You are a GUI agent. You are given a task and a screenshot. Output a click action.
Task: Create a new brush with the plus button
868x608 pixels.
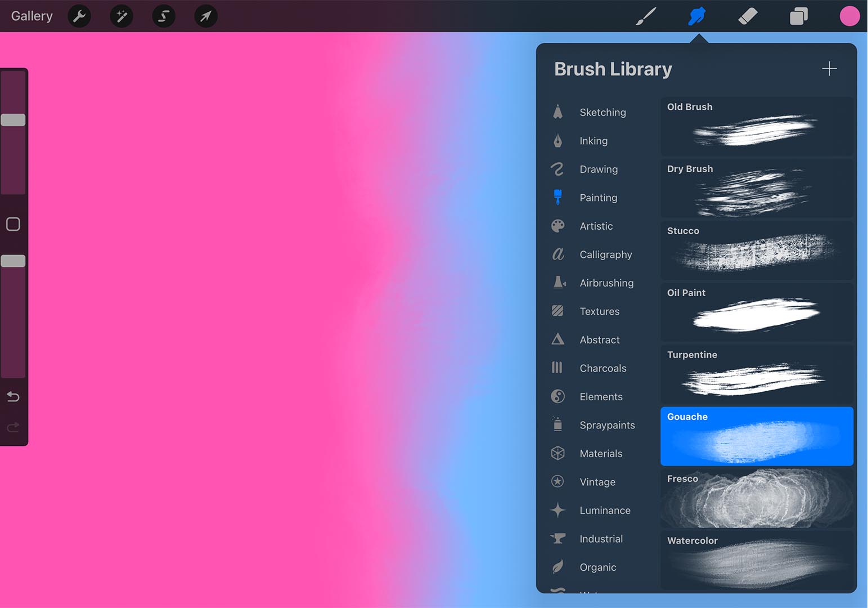click(829, 69)
